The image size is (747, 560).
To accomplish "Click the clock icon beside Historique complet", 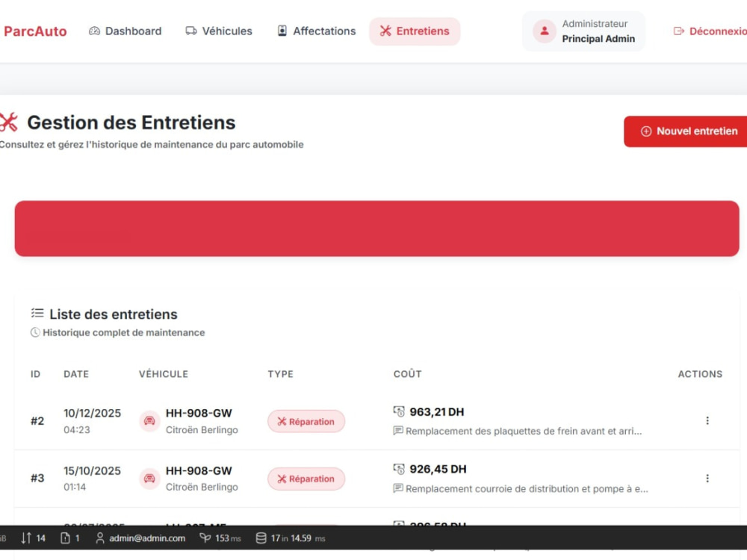I will pos(35,332).
